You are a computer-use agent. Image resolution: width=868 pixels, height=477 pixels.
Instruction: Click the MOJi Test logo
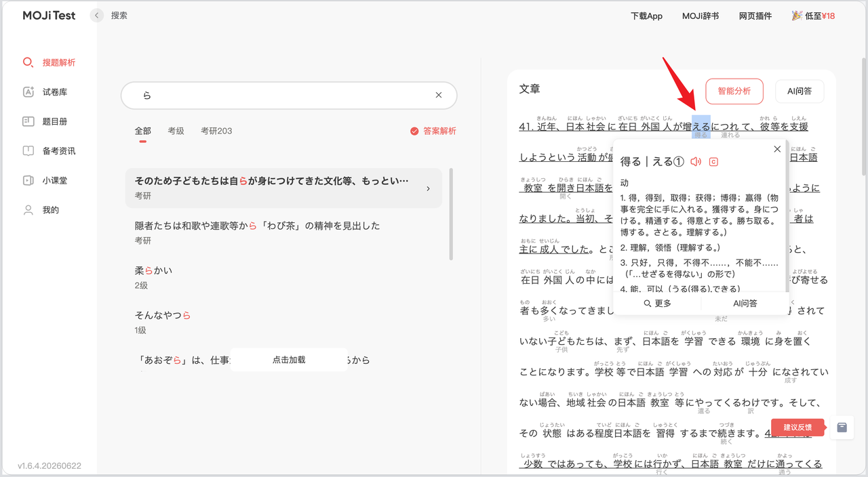click(x=49, y=16)
